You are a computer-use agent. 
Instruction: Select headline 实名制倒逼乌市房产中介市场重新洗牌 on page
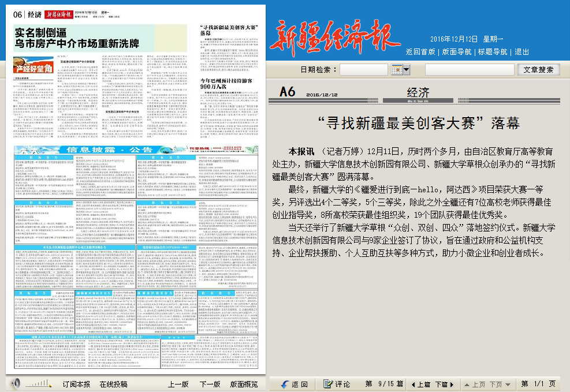click(77, 38)
